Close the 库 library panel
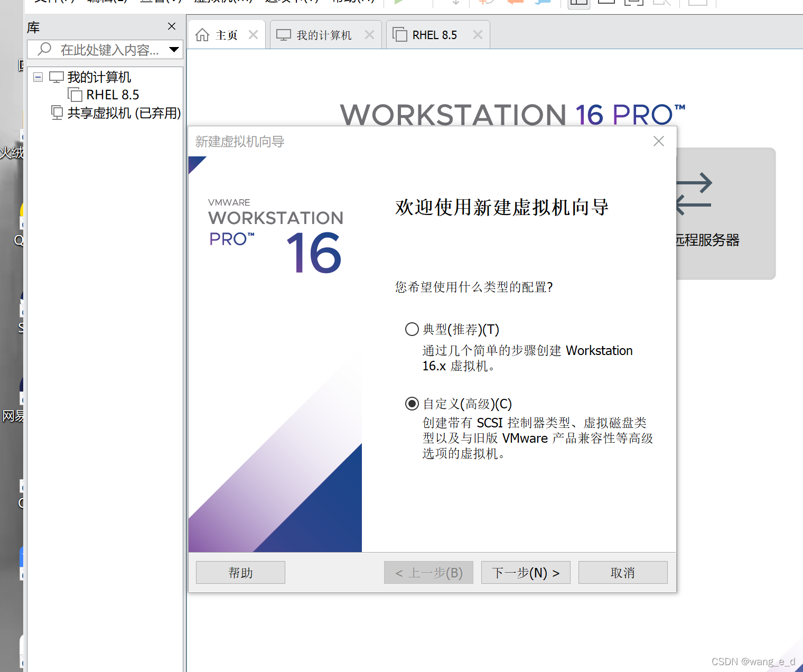803x672 pixels. tap(172, 26)
